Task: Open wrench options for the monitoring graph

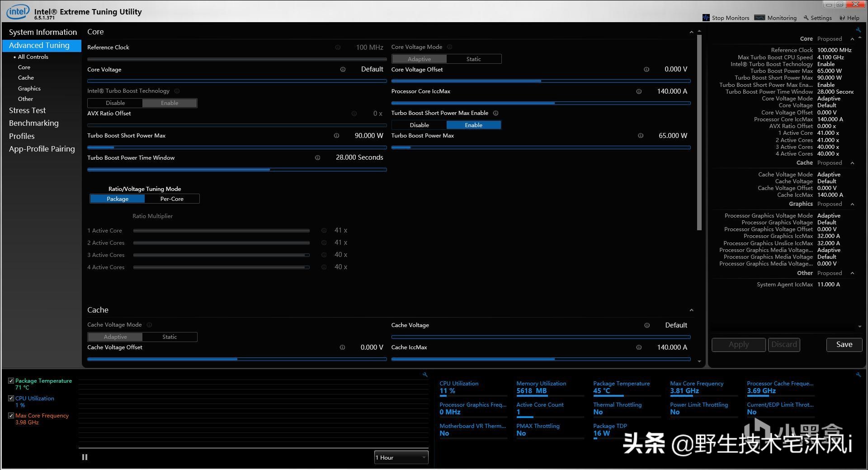Action: (425, 375)
